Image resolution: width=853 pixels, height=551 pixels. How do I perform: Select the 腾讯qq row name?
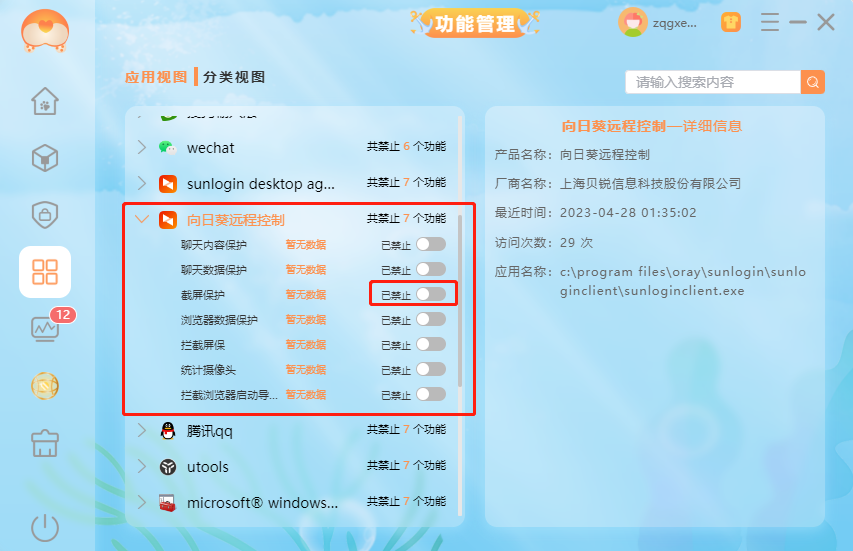[209, 431]
